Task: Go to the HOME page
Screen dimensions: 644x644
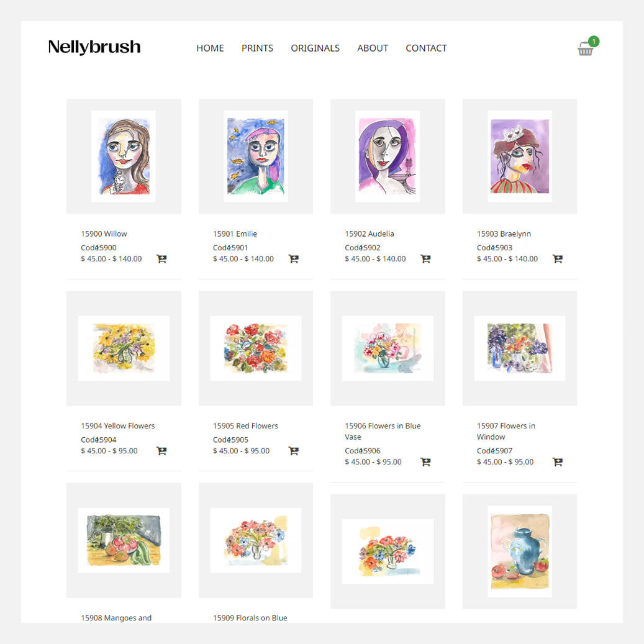Action: [x=210, y=48]
